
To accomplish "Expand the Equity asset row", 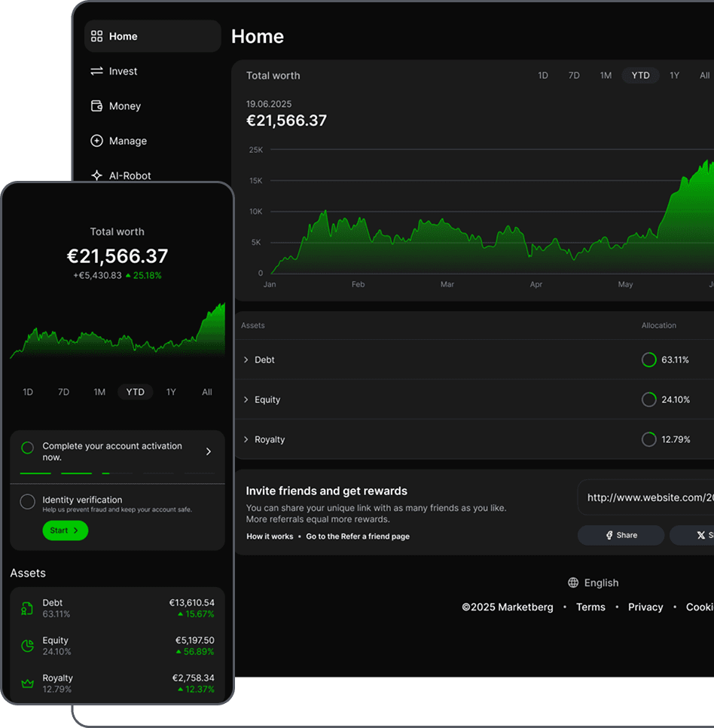I will [246, 399].
